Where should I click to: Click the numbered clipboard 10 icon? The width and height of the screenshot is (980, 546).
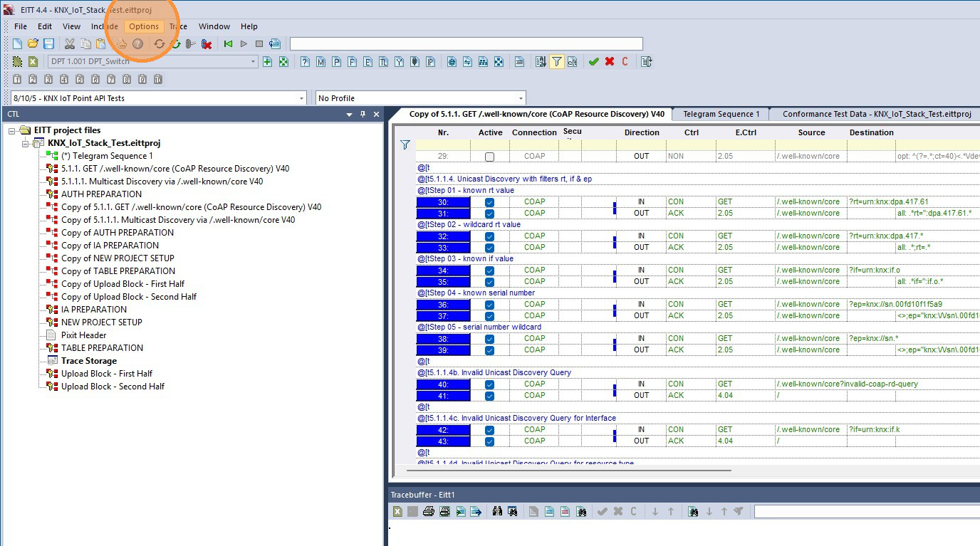tap(158, 79)
